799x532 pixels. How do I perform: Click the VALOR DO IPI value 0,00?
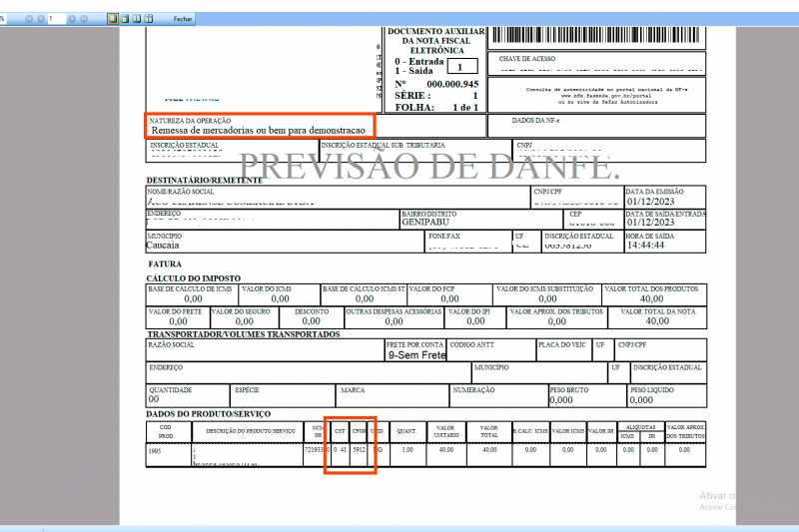(x=476, y=321)
